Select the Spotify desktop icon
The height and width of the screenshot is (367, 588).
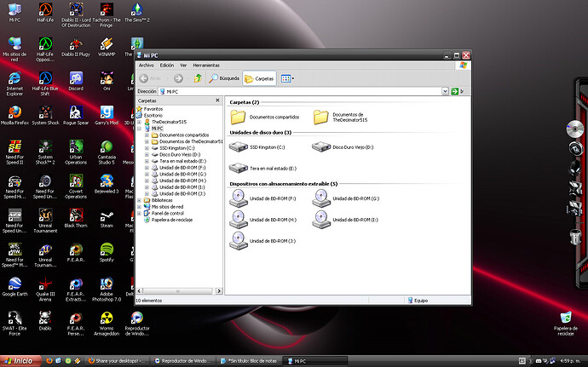(107, 249)
